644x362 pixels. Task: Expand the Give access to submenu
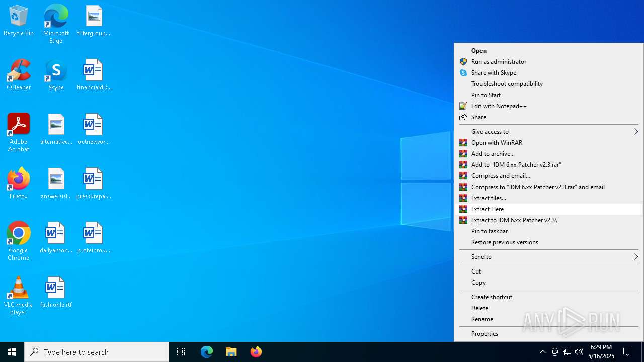548,132
